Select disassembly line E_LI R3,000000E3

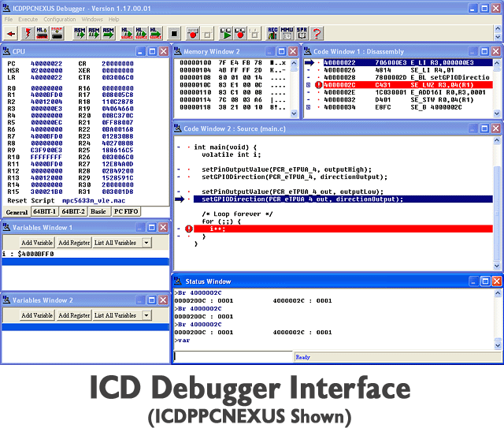pos(408,63)
